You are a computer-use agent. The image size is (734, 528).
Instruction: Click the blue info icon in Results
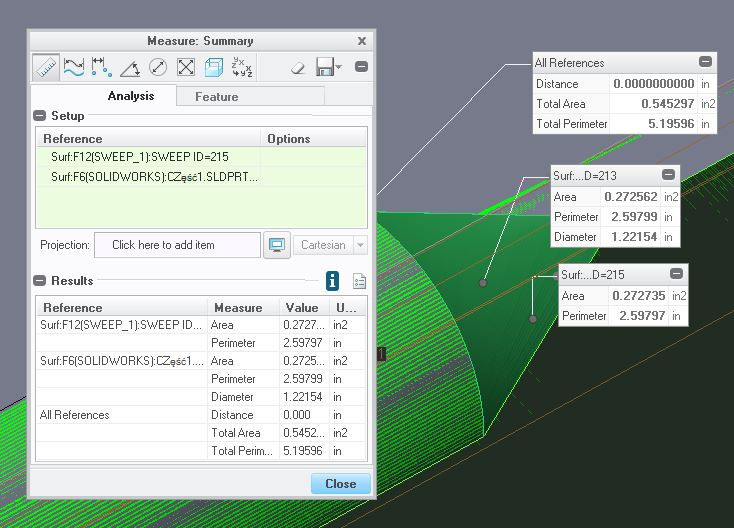coord(332,281)
